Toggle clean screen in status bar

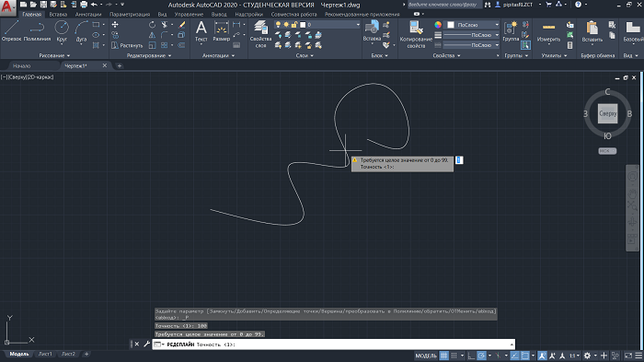tap(628, 356)
